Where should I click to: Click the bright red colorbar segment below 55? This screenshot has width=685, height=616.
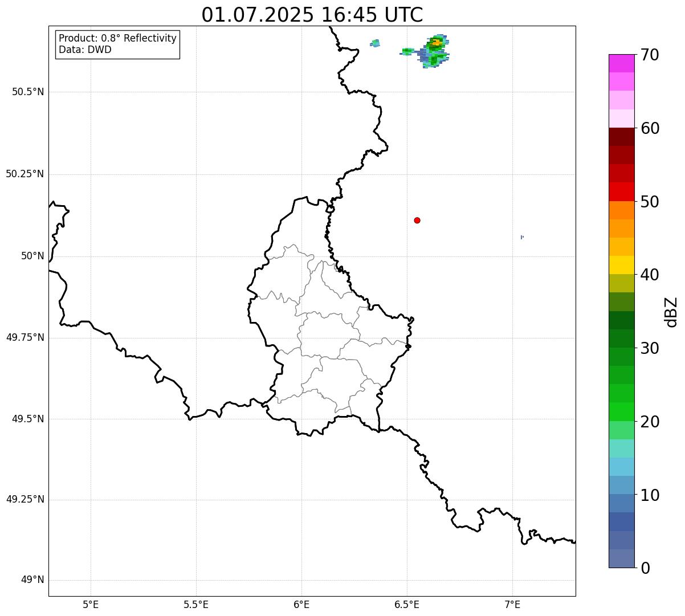(x=622, y=191)
